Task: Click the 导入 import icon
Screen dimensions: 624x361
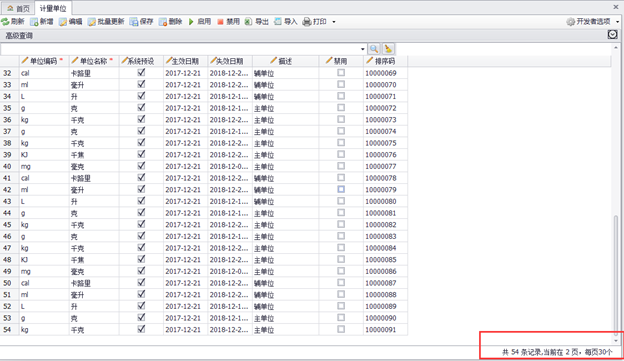Action: click(278, 21)
